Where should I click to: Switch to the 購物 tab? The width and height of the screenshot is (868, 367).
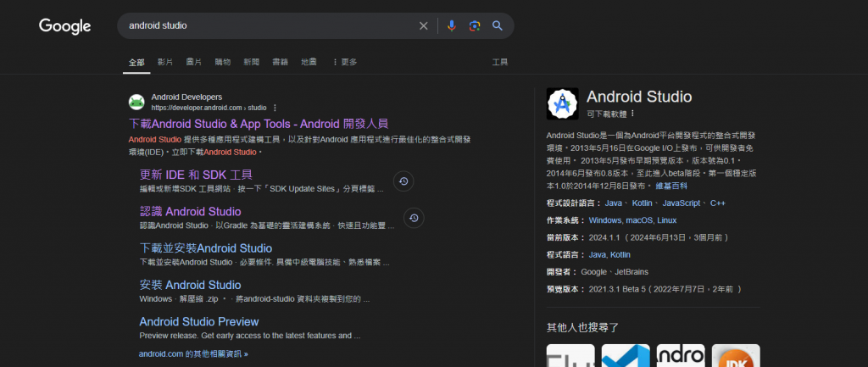[223, 62]
